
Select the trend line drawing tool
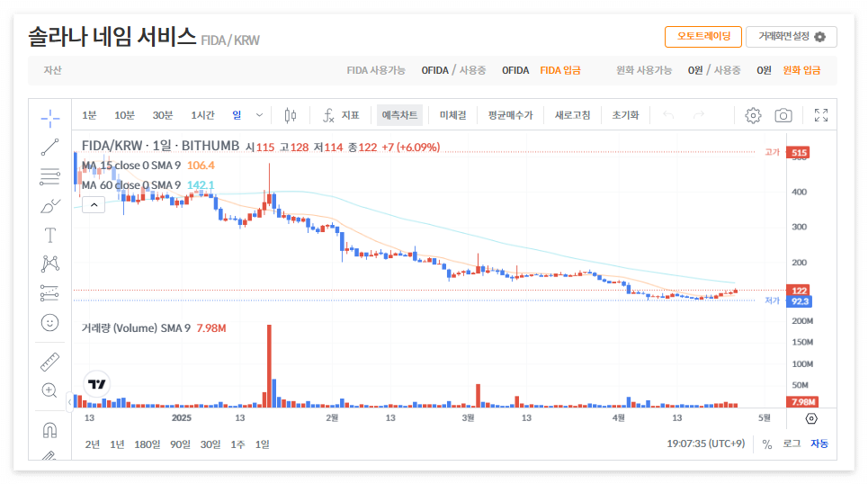click(x=49, y=148)
